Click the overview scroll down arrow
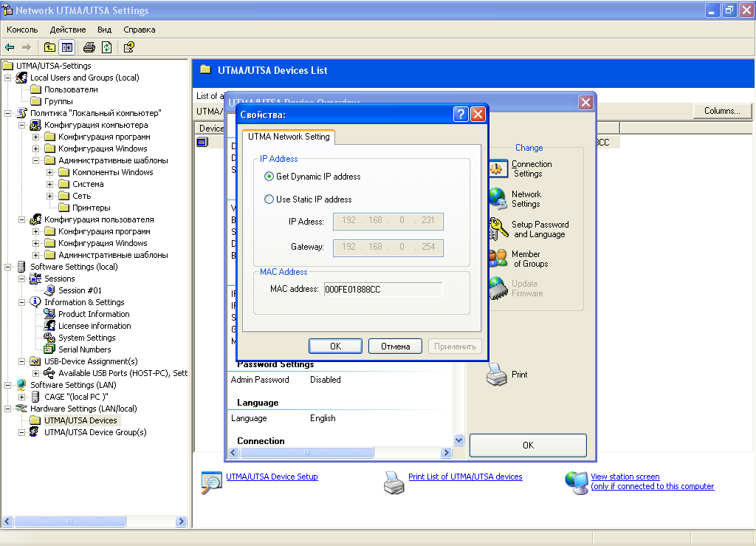The width and height of the screenshot is (756, 546). [x=459, y=440]
